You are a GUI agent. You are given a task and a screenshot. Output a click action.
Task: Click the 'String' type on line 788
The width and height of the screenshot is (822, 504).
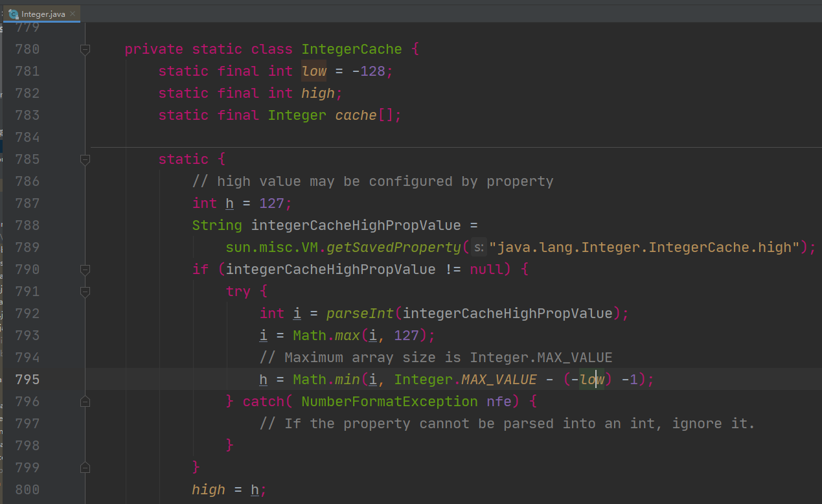tap(217, 225)
